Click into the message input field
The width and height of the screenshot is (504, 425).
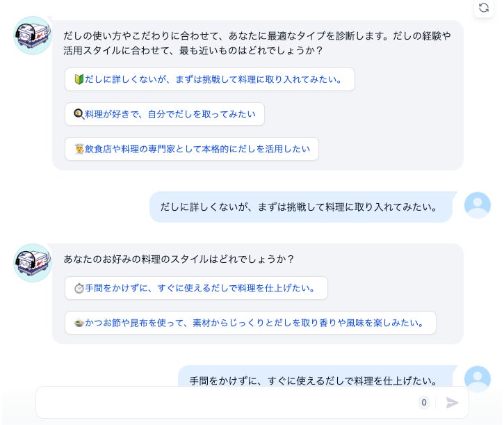222,403
